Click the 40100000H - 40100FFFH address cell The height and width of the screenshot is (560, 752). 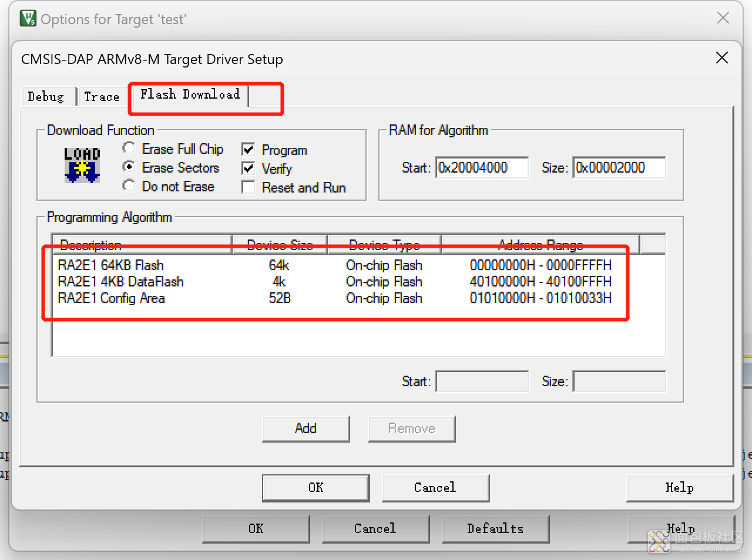point(540,282)
